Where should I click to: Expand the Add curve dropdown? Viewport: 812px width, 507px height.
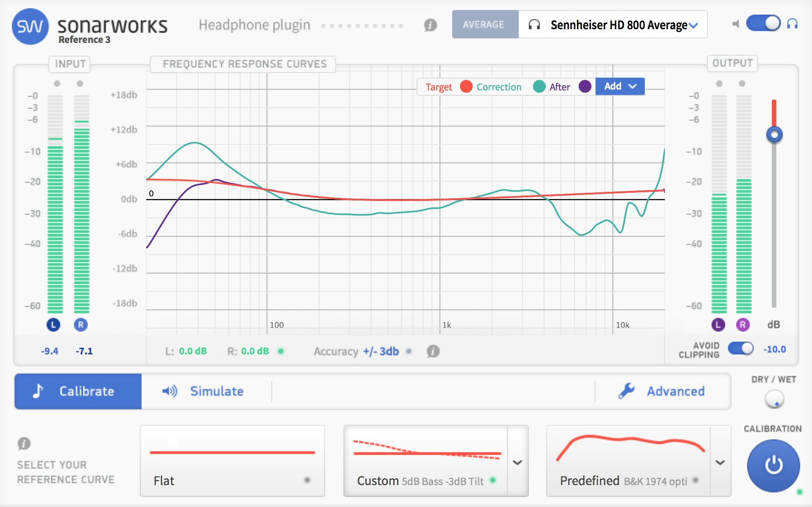point(620,86)
